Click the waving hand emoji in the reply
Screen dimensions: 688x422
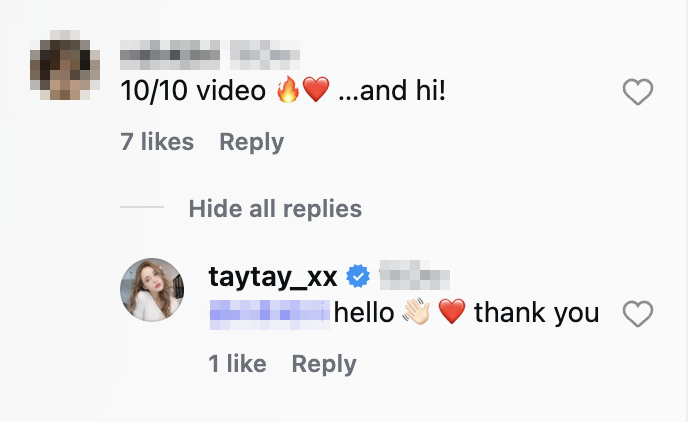coord(417,311)
